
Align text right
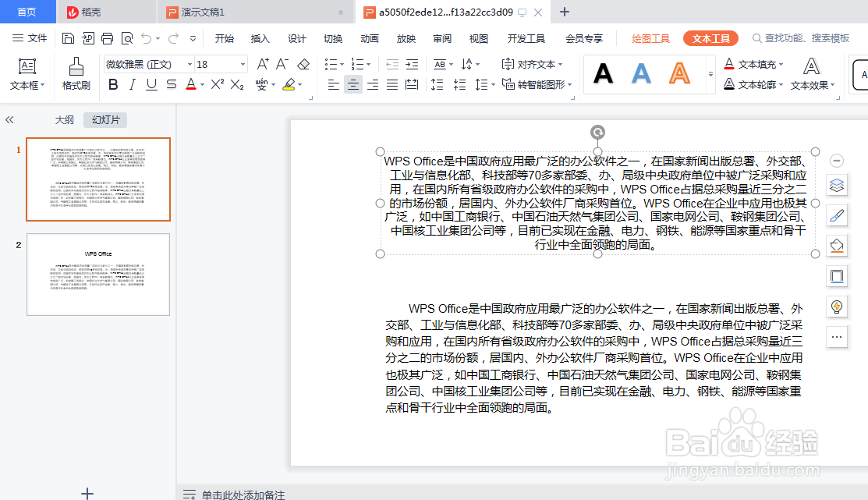click(x=373, y=85)
